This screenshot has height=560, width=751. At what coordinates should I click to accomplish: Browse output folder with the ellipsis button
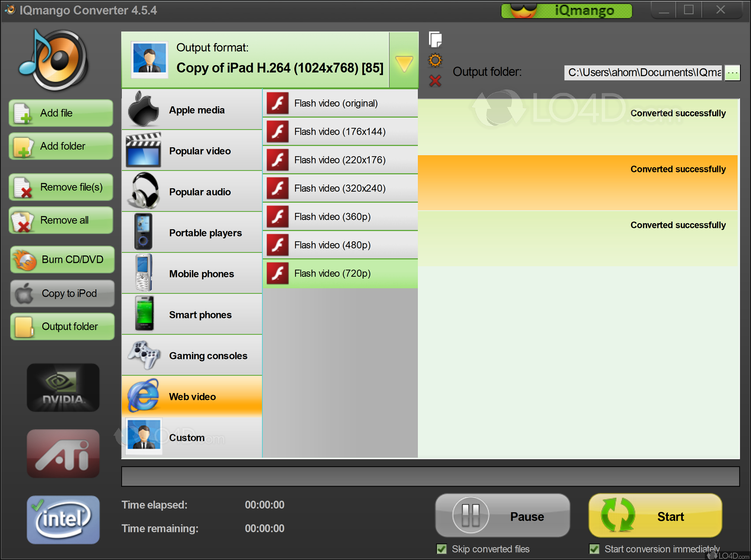pyautogui.click(x=732, y=72)
